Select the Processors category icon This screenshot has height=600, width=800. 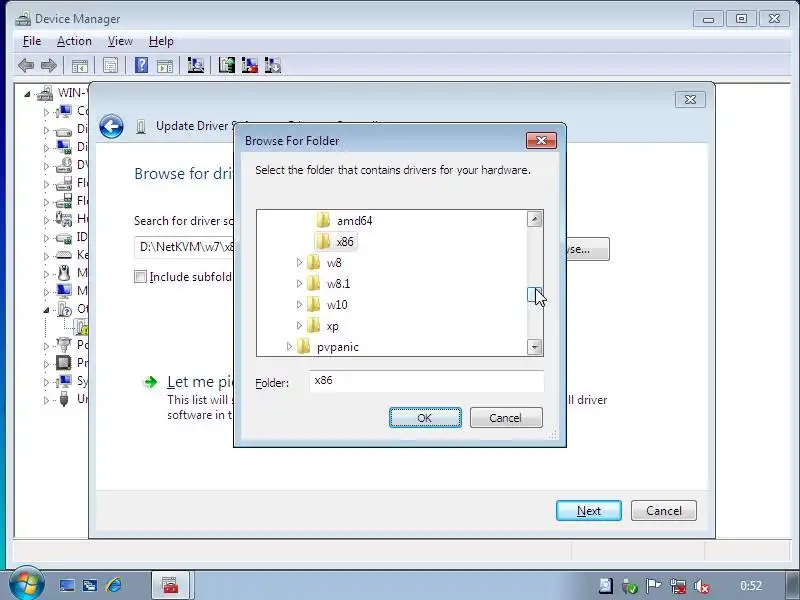[x=64, y=363]
